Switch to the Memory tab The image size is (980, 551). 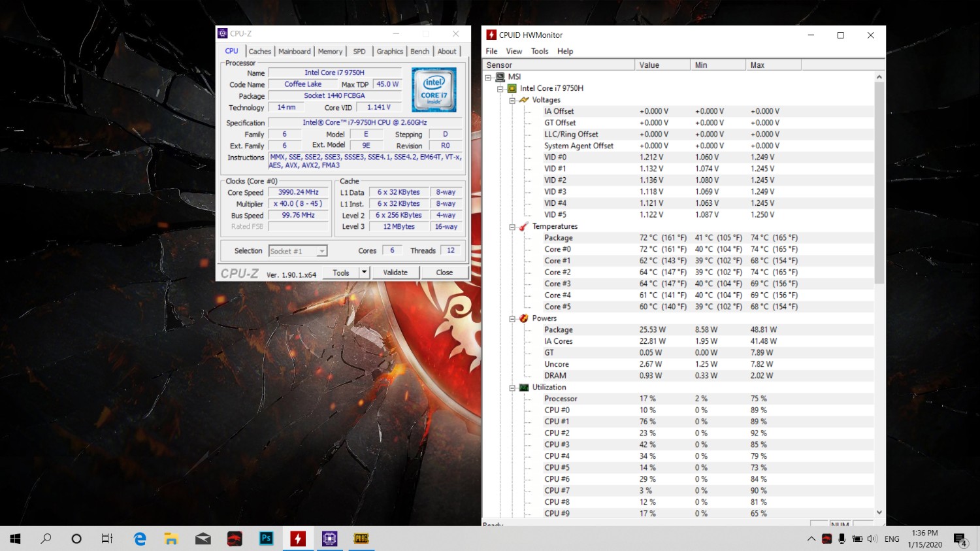pyautogui.click(x=330, y=51)
